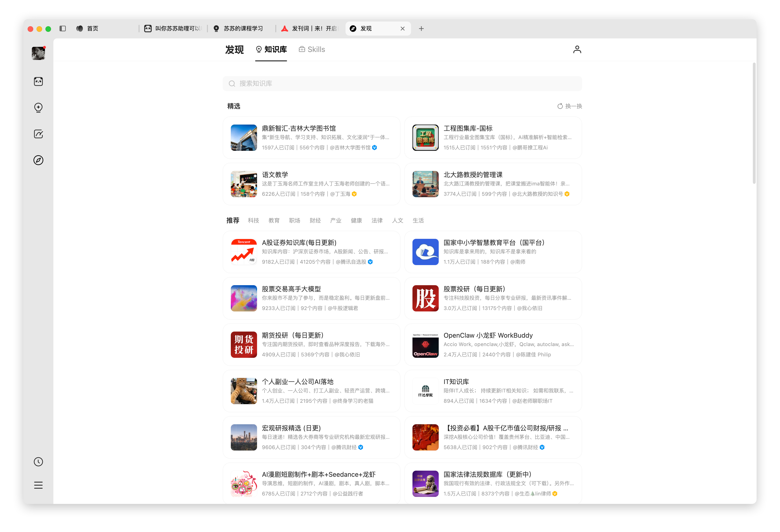Screen dimensions: 780x532
Task: Open 国家法律法规数据库 purple lion icon
Action: click(x=425, y=483)
